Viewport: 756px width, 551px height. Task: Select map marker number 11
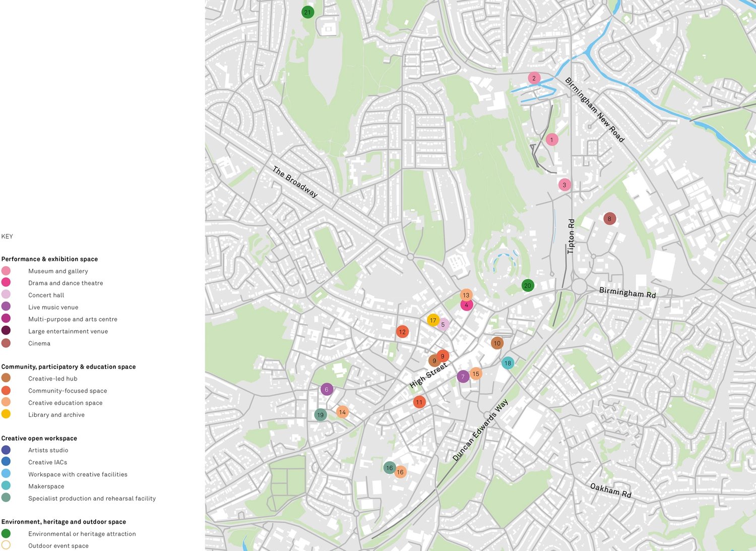(x=419, y=402)
